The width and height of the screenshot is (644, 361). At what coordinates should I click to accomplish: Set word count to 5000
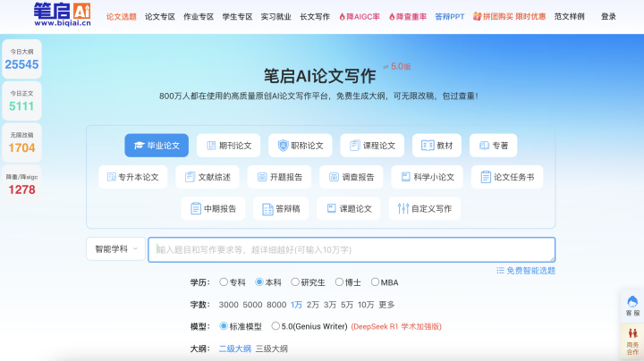coord(252,305)
